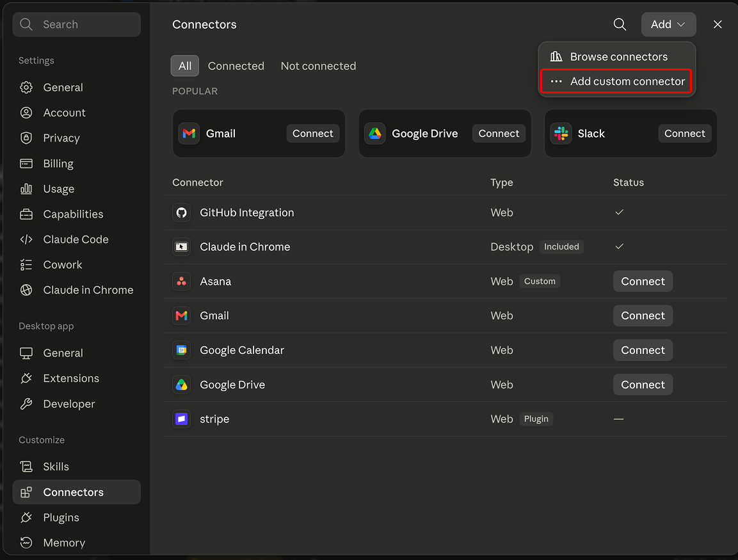
Task: Click the stripe logo icon
Action: point(181,419)
